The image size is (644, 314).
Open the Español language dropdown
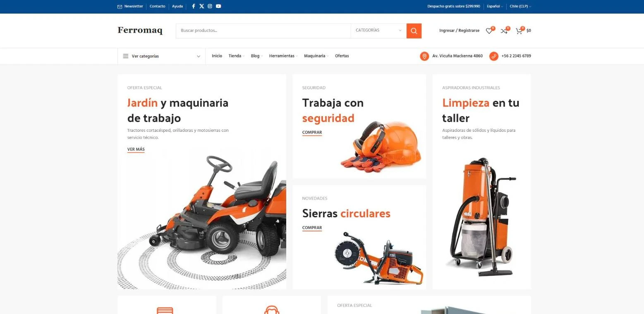click(495, 7)
